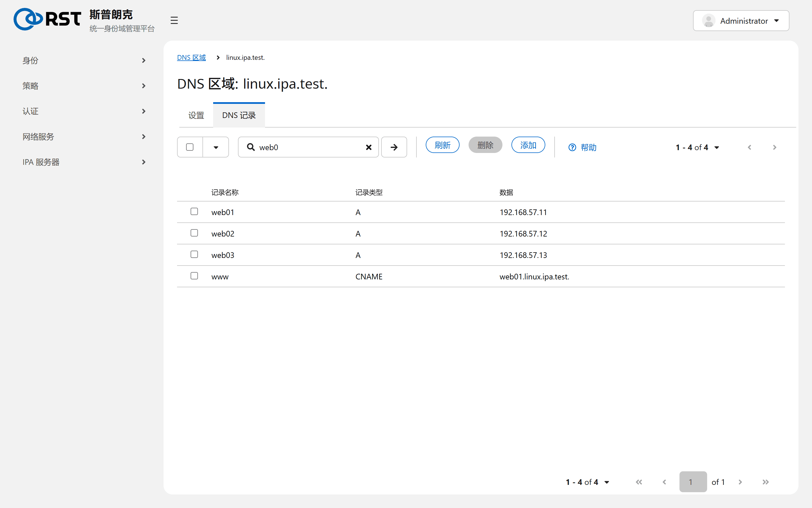
Task: Click the magnifier search icon
Action: [x=251, y=147]
